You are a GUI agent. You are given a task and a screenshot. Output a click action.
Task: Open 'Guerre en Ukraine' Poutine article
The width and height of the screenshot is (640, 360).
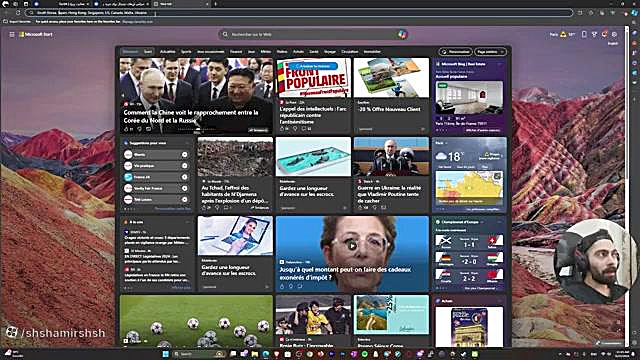(390, 194)
